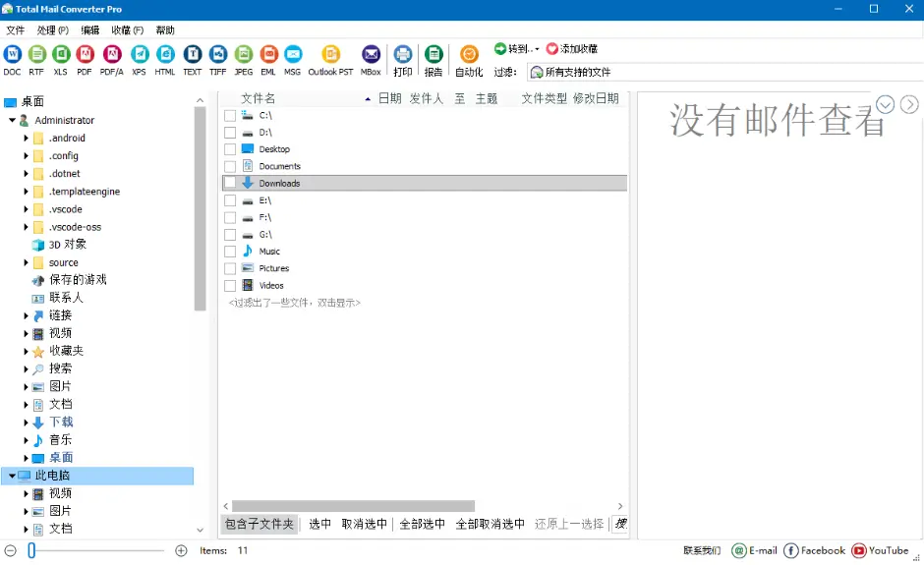Open the 文件 menu

16,30
